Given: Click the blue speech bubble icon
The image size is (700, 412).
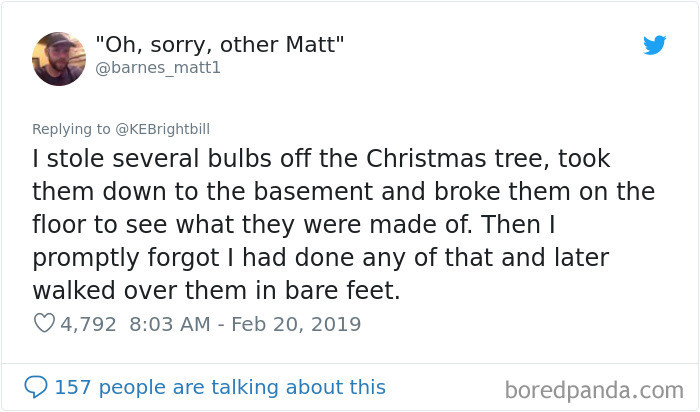Looking at the screenshot, I should click(35, 387).
